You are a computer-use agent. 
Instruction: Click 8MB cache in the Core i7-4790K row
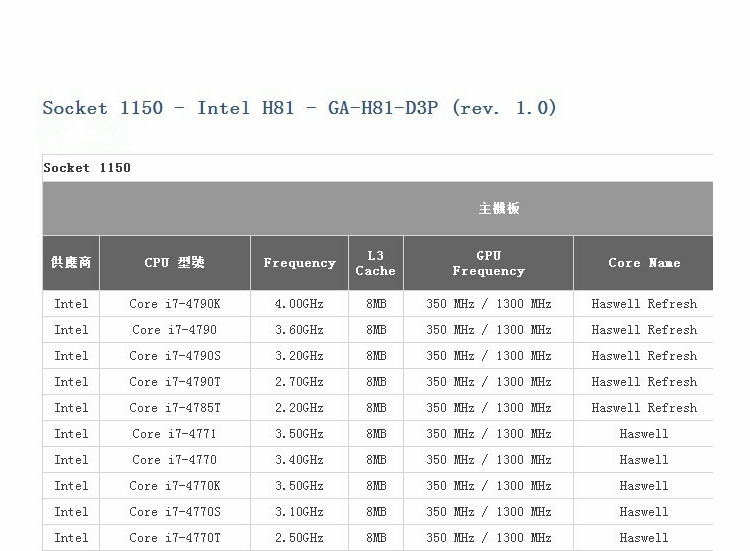point(376,304)
